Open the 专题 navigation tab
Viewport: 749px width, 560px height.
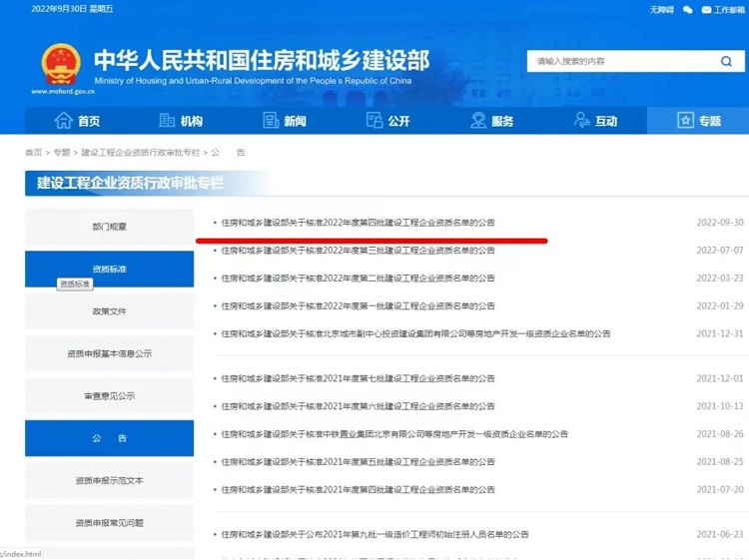(698, 121)
